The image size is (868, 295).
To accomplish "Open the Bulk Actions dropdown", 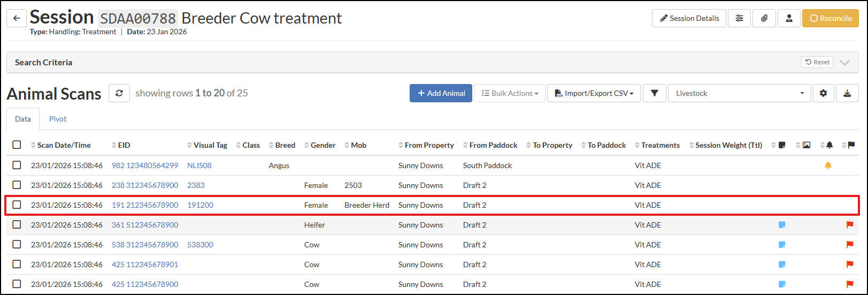I will [510, 93].
